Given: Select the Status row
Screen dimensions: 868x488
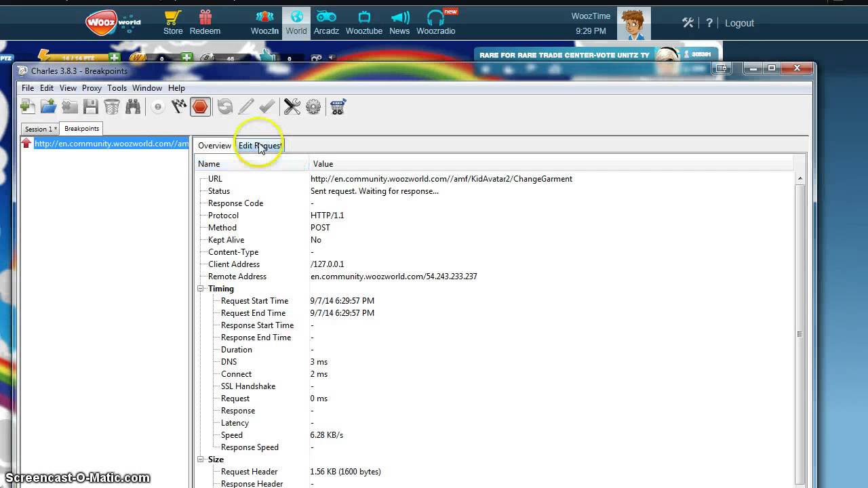Looking at the screenshot, I should click(495, 191).
